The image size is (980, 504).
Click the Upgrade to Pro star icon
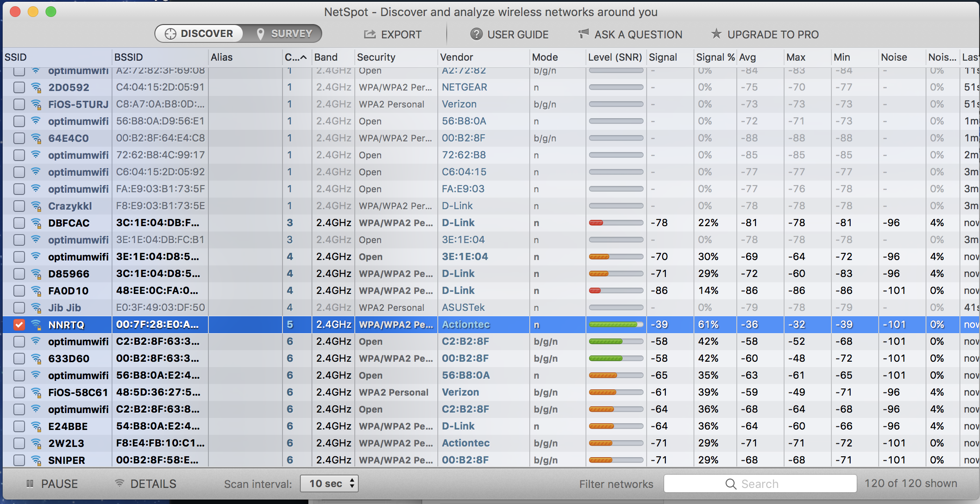pos(716,34)
